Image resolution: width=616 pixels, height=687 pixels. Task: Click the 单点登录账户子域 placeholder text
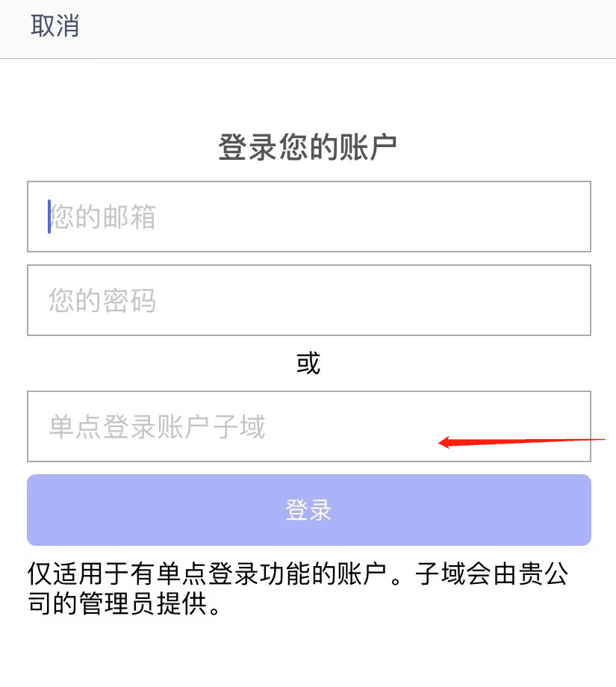click(x=157, y=427)
